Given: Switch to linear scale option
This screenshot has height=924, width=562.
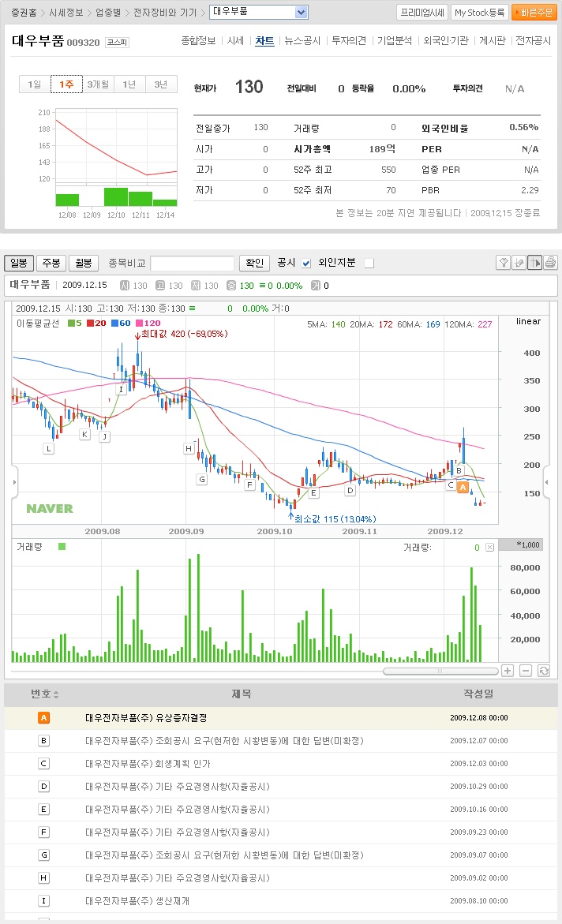Looking at the screenshot, I should (528, 321).
